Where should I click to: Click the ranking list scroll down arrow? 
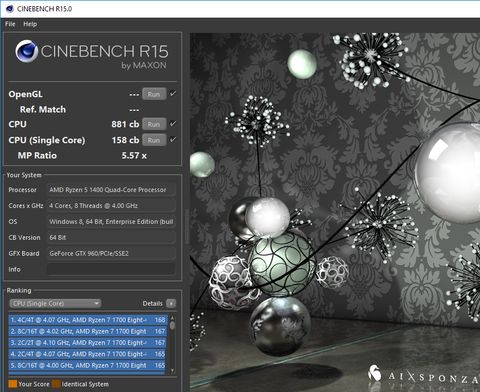(172, 370)
